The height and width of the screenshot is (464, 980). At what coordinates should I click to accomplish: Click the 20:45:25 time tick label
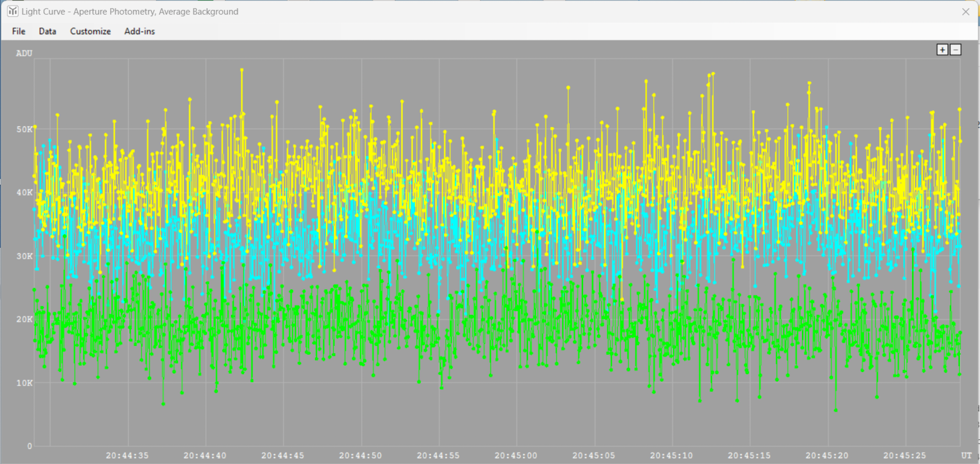click(x=905, y=455)
